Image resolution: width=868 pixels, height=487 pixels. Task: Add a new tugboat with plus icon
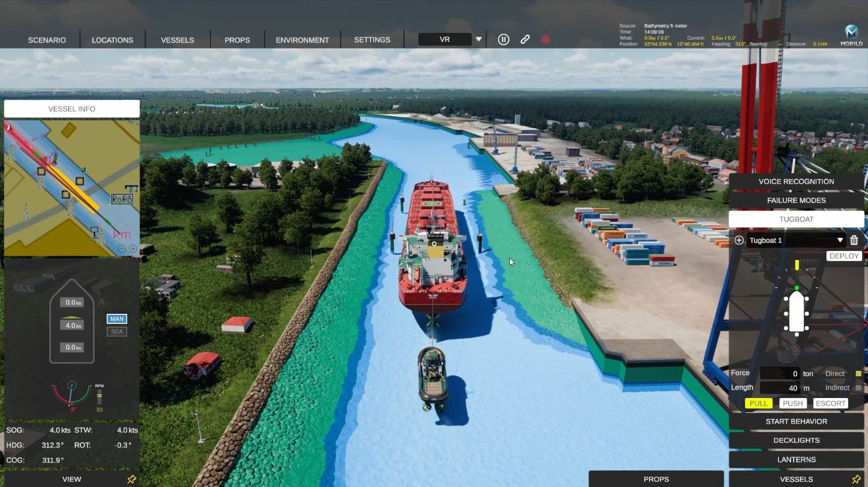tap(739, 240)
